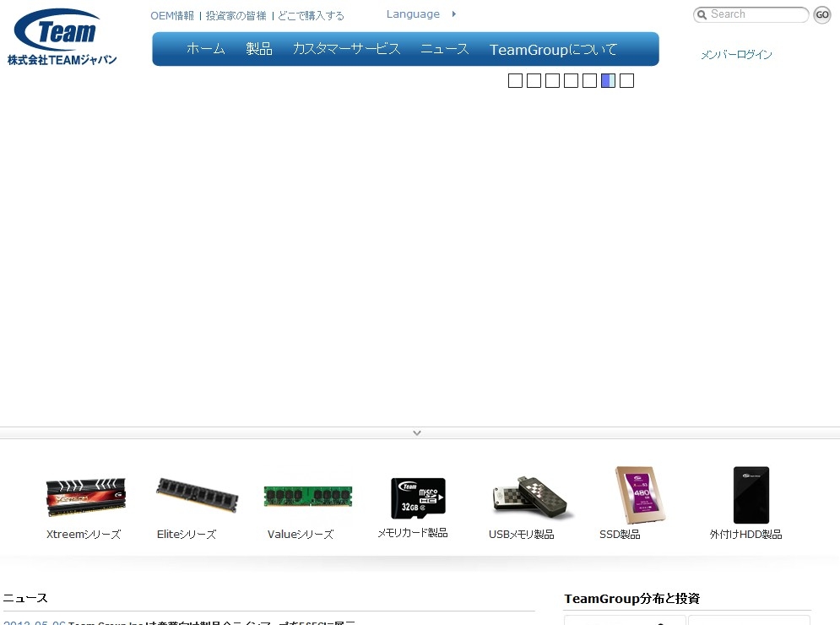Open the どこで購入する link
The image size is (840, 625).
coord(311,15)
